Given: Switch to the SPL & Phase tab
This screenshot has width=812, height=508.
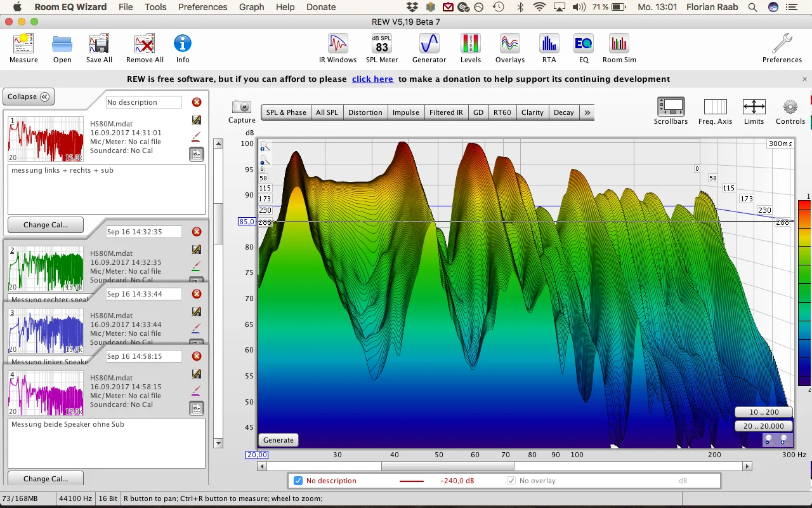Looking at the screenshot, I should [286, 112].
